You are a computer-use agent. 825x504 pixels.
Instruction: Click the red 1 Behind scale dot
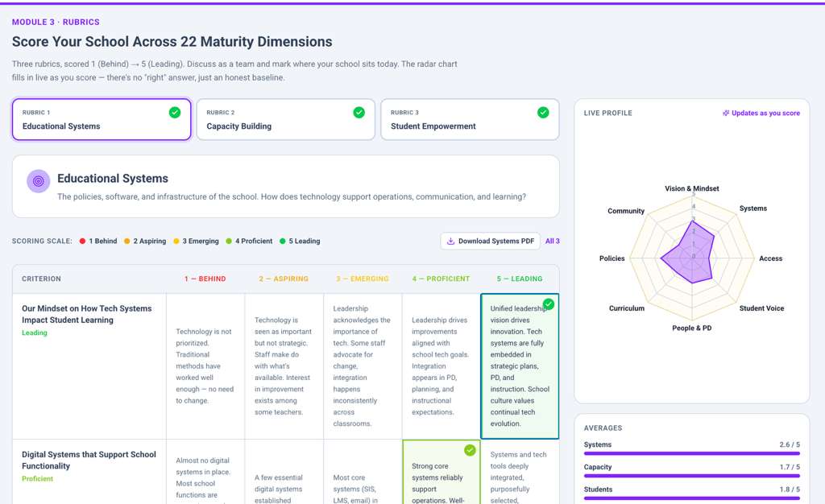83,242
